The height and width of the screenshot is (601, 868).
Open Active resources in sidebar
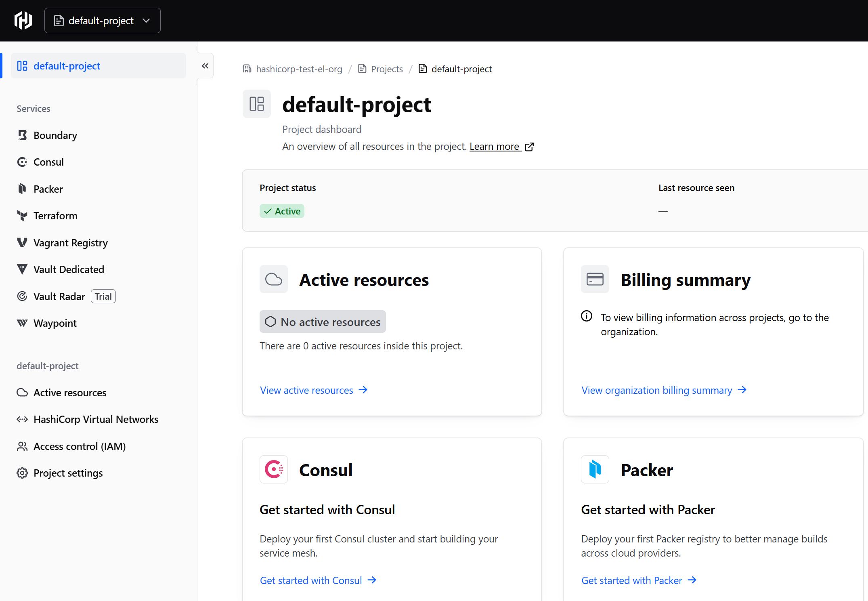(69, 393)
